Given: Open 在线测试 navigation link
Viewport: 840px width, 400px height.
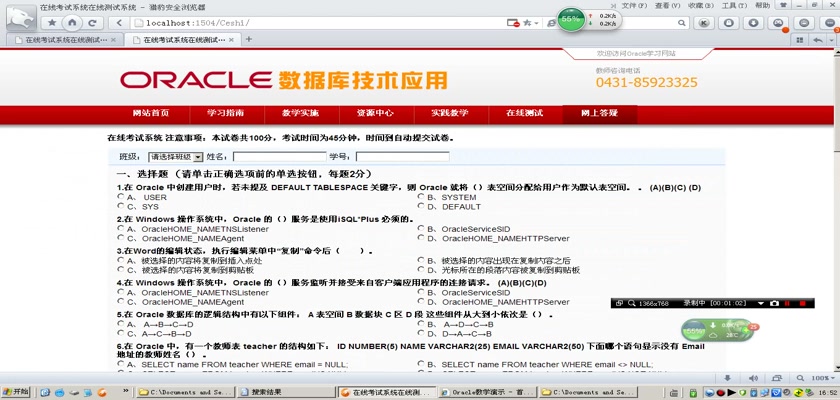Looking at the screenshot, I should pyautogui.click(x=524, y=114).
